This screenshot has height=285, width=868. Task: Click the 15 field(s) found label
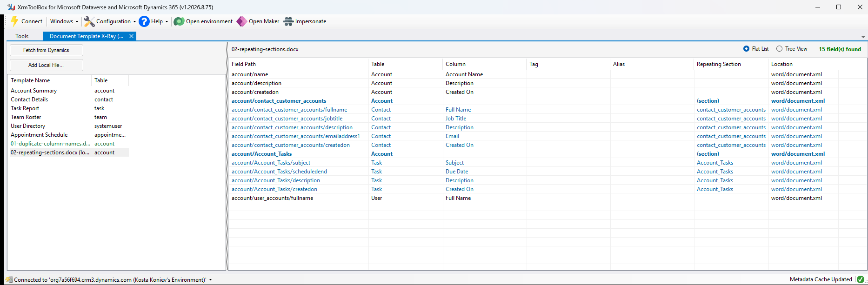(840, 49)
